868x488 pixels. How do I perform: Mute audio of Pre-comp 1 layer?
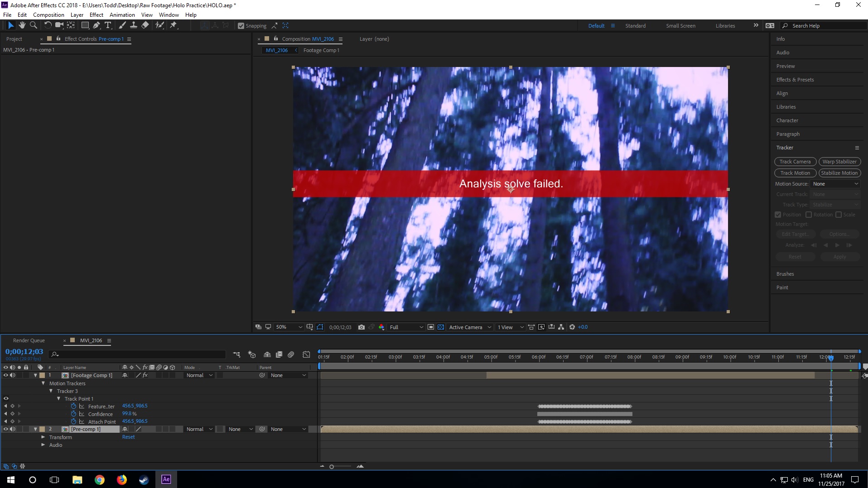[x=13, y=429]
